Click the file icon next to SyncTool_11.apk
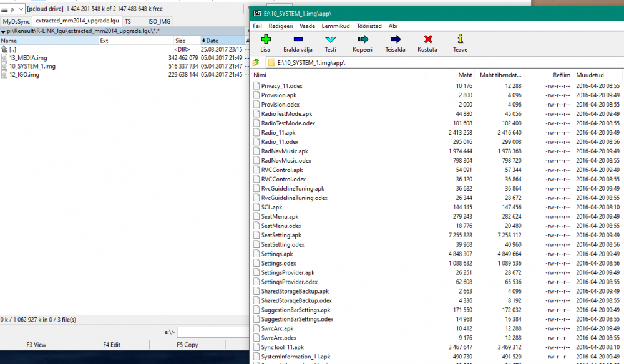 point(256,347)
